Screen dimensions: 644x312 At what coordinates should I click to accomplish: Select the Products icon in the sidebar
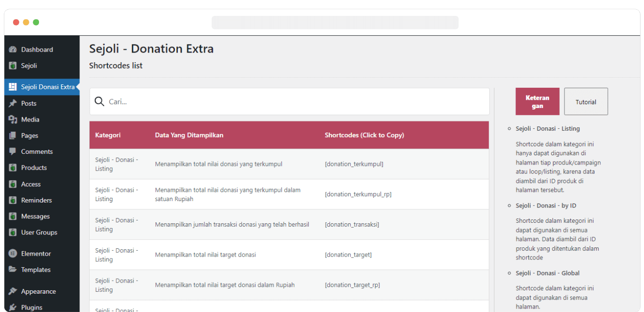pos(13,168)
